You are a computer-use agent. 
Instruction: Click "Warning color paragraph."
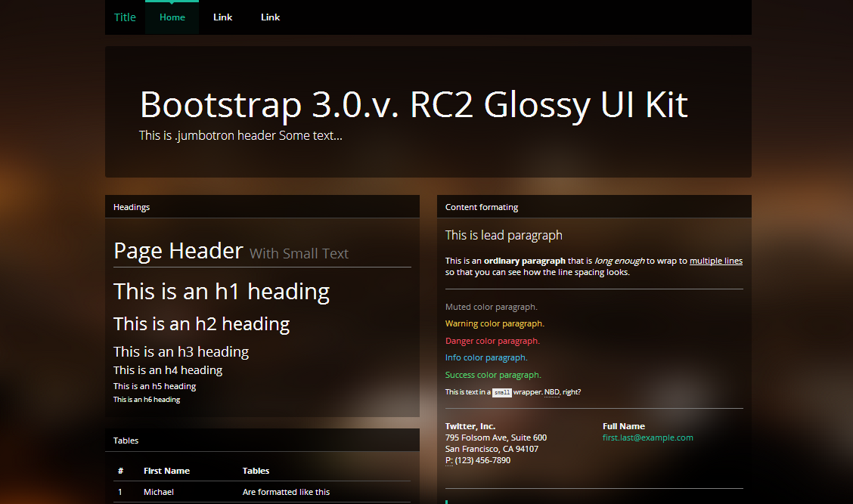(495, 323)
